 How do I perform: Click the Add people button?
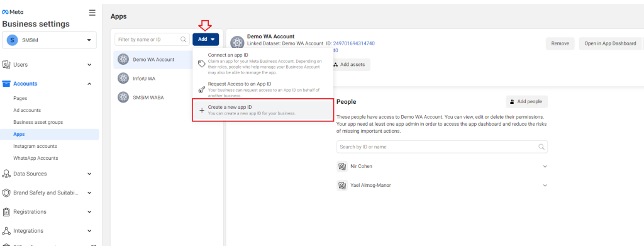pyautogui.click(x=526, y=101)
